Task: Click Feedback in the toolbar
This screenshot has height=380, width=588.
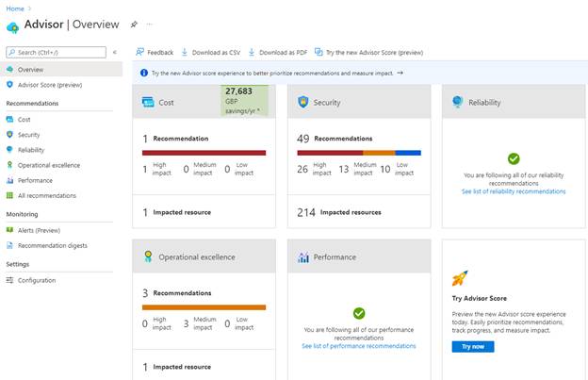Action: [x=160, y=53]
